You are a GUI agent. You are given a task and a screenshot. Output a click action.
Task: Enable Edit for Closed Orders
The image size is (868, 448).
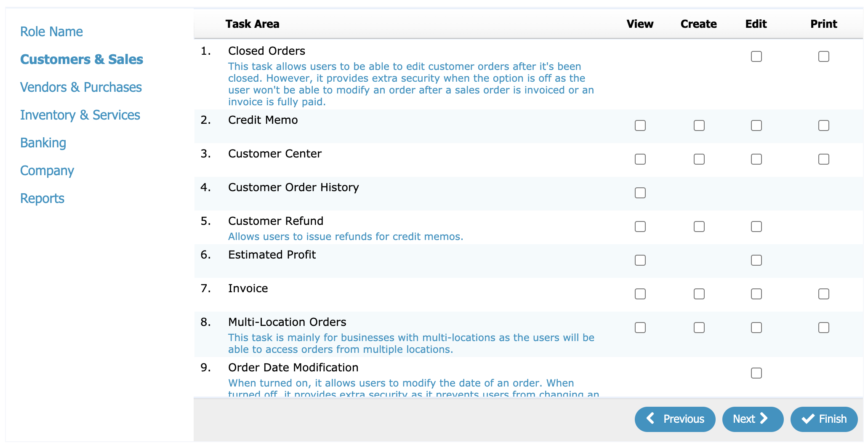[x=756, y=56]
